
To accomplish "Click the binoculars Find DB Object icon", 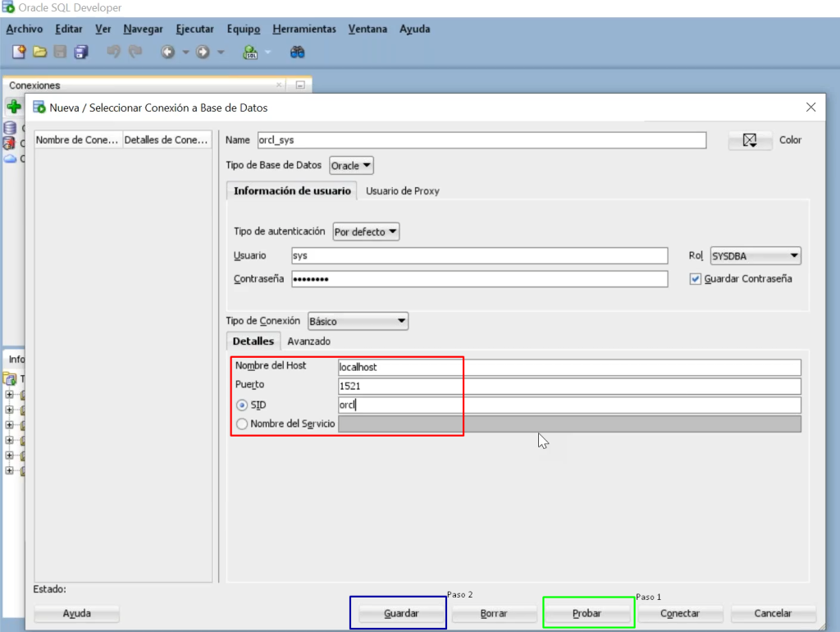I will point(297,52).
